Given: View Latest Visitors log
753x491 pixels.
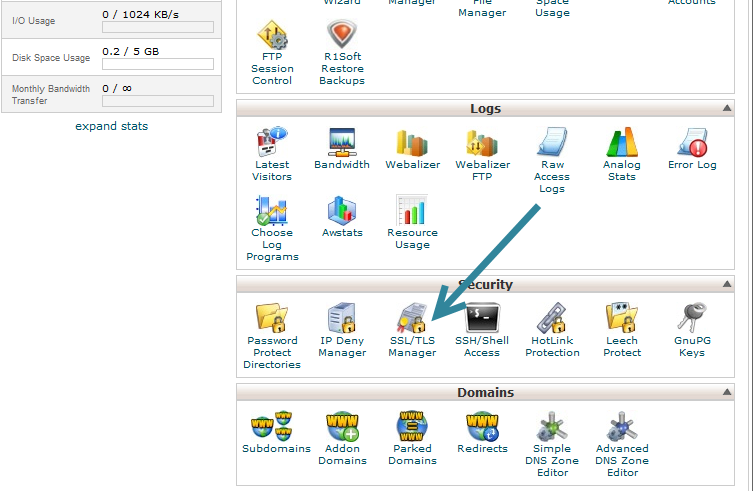Looking at the screenshot, I should (x=272, y=143).
